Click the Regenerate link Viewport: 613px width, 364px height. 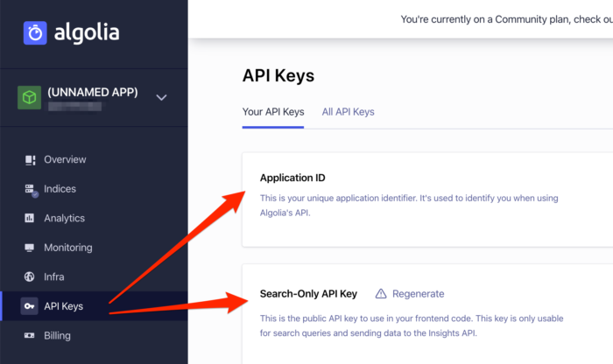418,294
